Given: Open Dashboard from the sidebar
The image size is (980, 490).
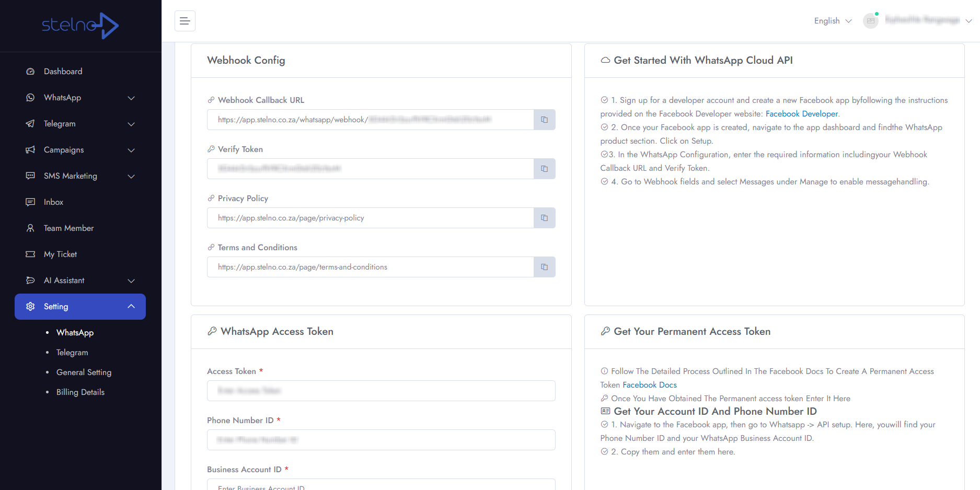Looking at the screenshot, I should (63, 72).
